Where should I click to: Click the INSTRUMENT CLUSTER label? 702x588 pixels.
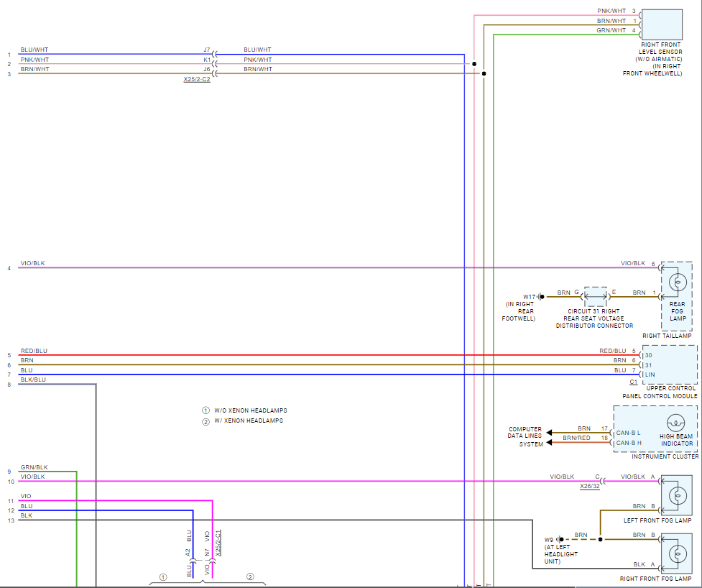[665, 456]
